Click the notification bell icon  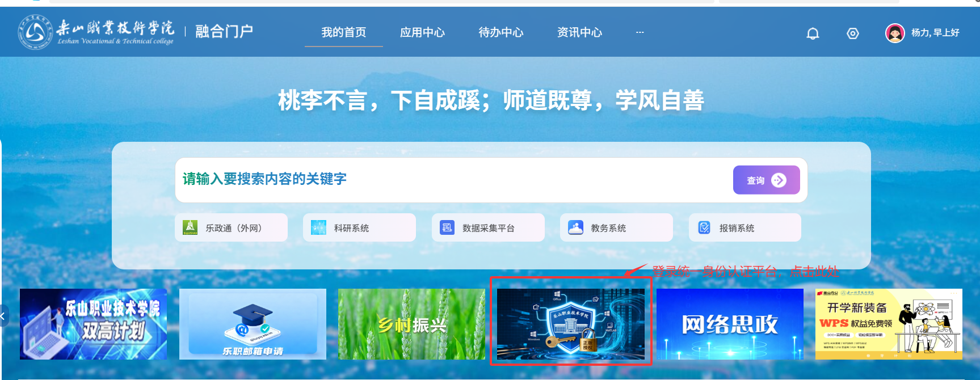(813, 33)
